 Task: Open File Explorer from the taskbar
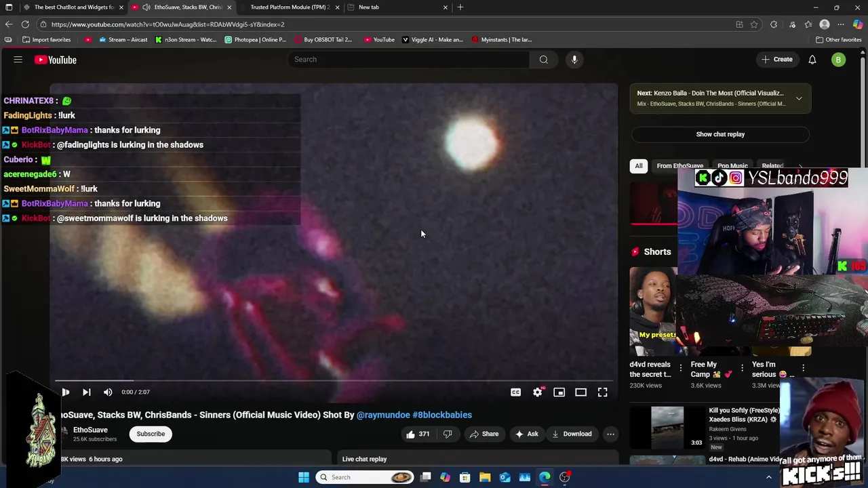coord(485,477)
